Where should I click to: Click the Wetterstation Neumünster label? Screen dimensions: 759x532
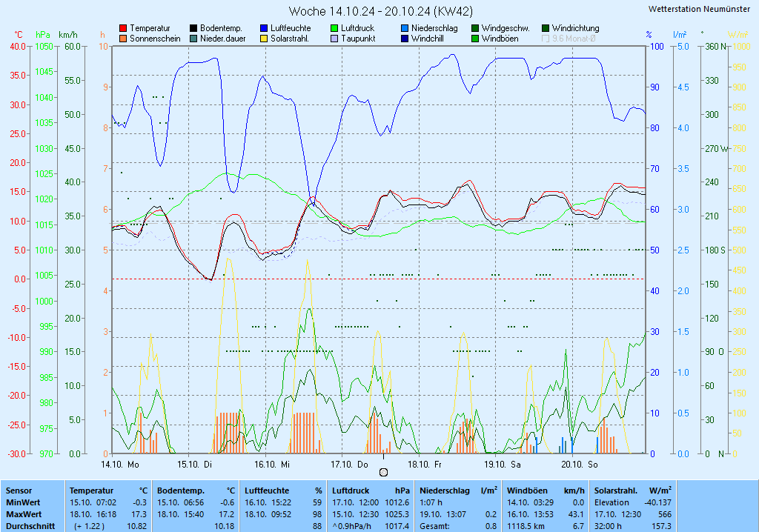coord(699,9)
